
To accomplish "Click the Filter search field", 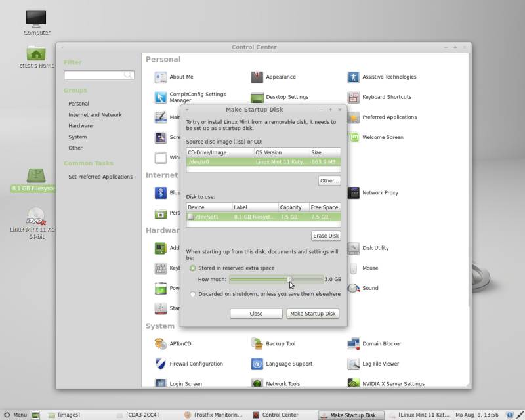I will 99,75.
